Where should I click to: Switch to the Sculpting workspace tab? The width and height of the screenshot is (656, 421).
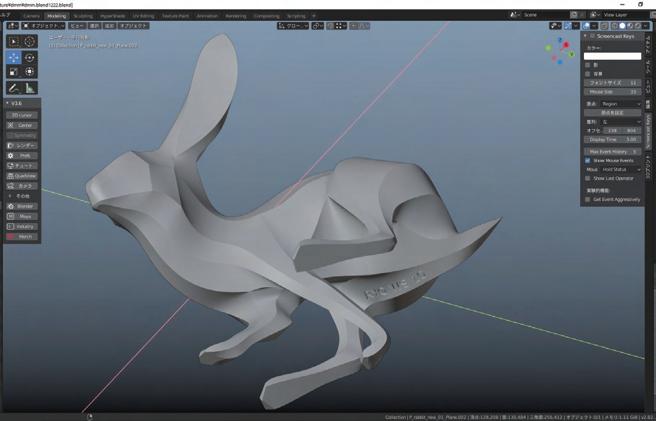(x=83, y=16)
